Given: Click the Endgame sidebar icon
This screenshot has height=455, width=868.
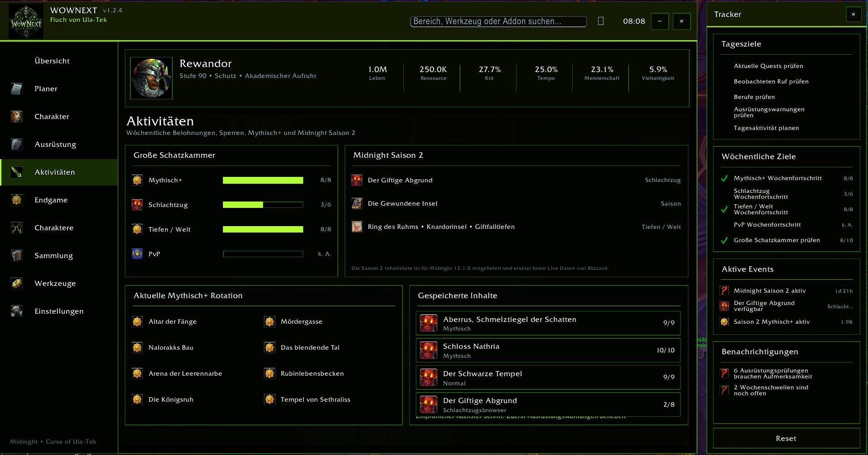Looking at the screenshot, I should click(17, 200).
